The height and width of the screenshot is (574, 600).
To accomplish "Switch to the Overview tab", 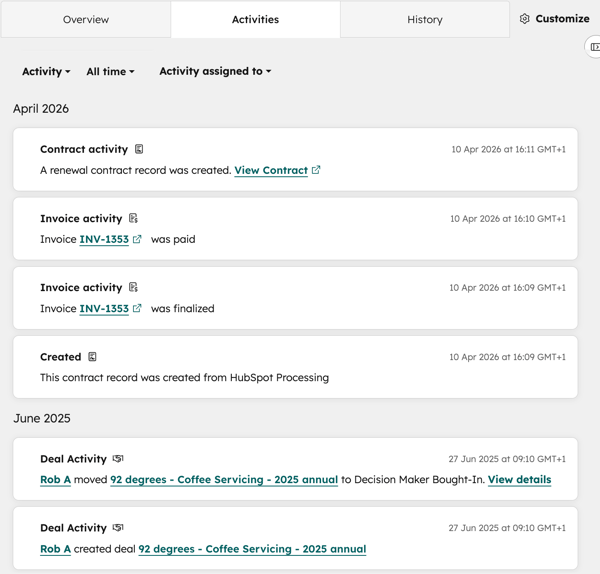I will [86, 20].
